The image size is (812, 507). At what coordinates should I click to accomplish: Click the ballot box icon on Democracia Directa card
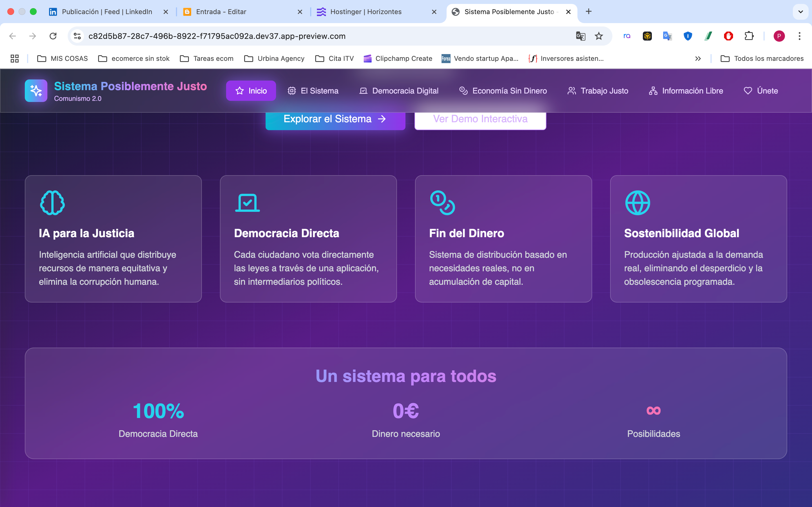(x=247, y=203)
